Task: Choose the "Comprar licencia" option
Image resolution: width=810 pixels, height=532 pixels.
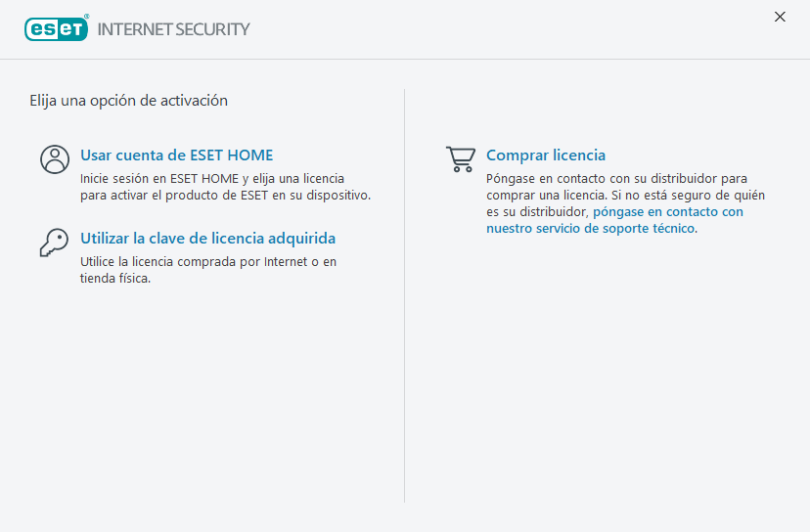Action: pyautogui.click(x=546, y=155)
